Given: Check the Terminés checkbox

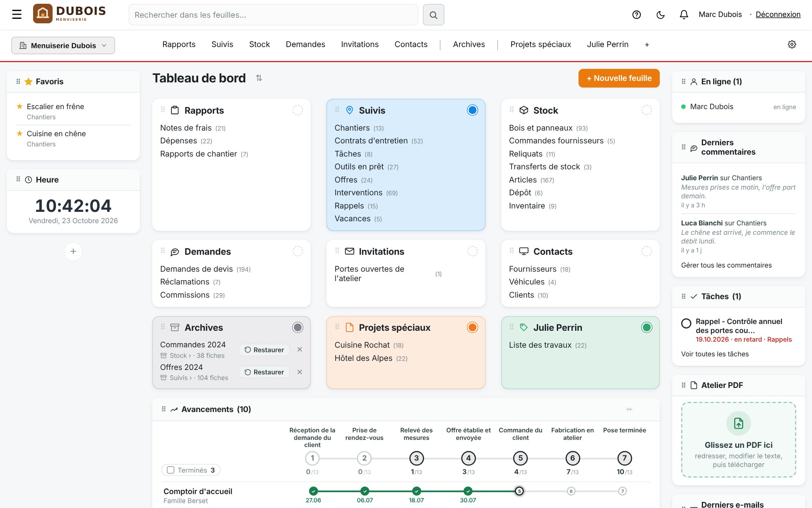Looking at the screenshot, I should coord(171,470).
